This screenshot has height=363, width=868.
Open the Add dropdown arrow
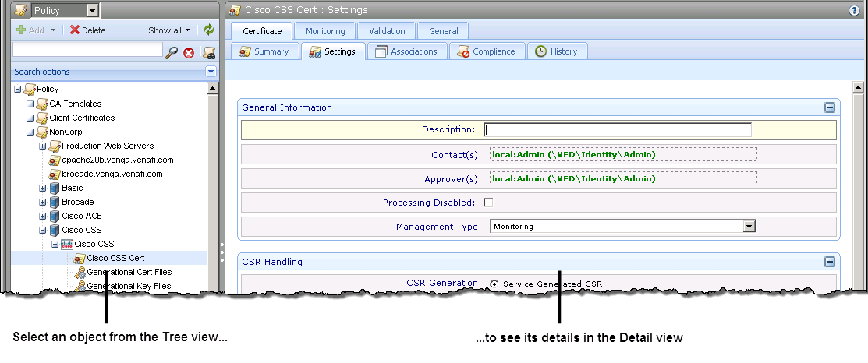click(54, 31)
